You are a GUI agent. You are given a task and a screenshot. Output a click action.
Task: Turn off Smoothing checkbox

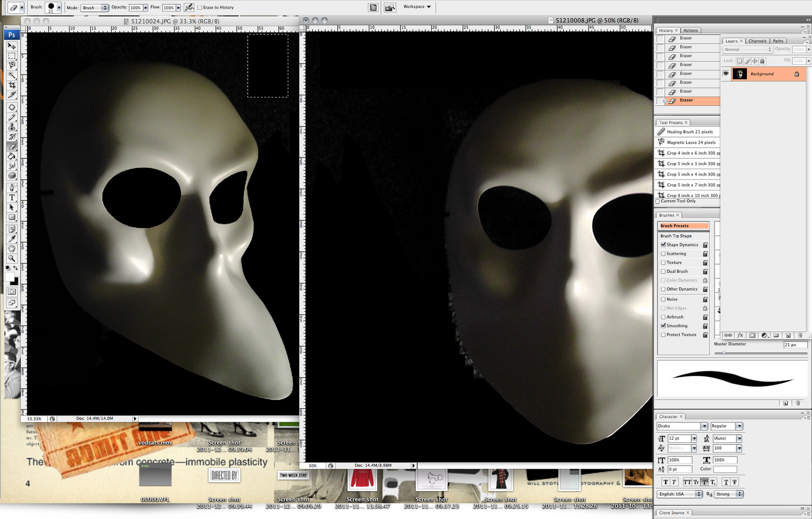(x=663, y=326)
